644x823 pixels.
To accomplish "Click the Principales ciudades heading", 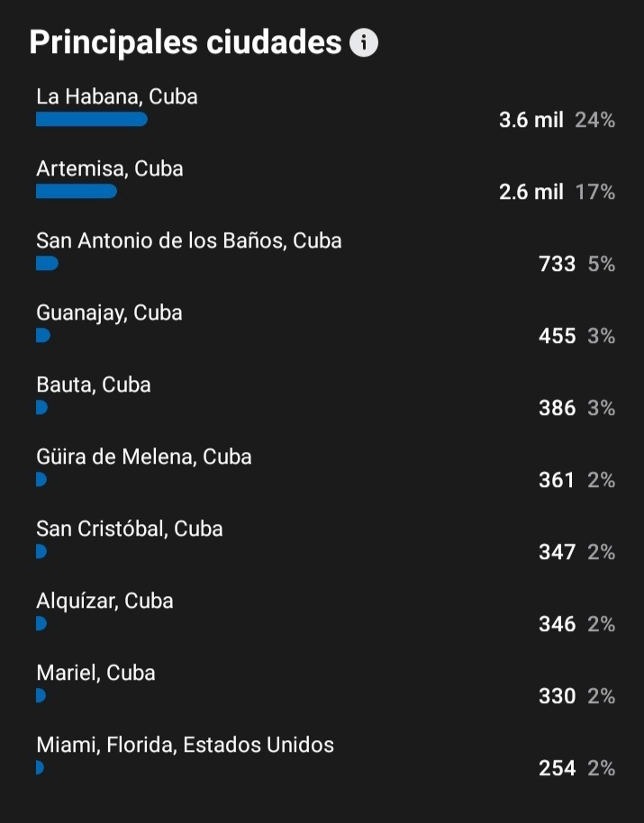I will (186, 42).
